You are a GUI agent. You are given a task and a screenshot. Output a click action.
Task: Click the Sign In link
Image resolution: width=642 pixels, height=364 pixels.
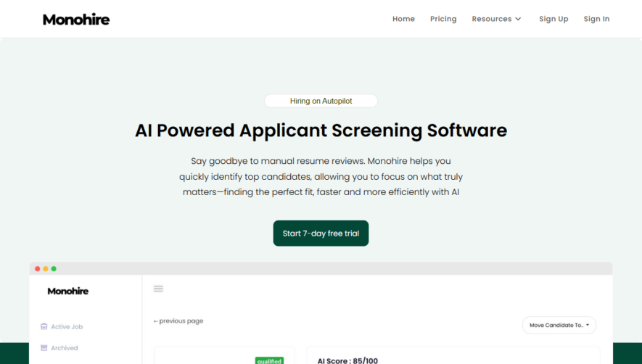[596, 19]
